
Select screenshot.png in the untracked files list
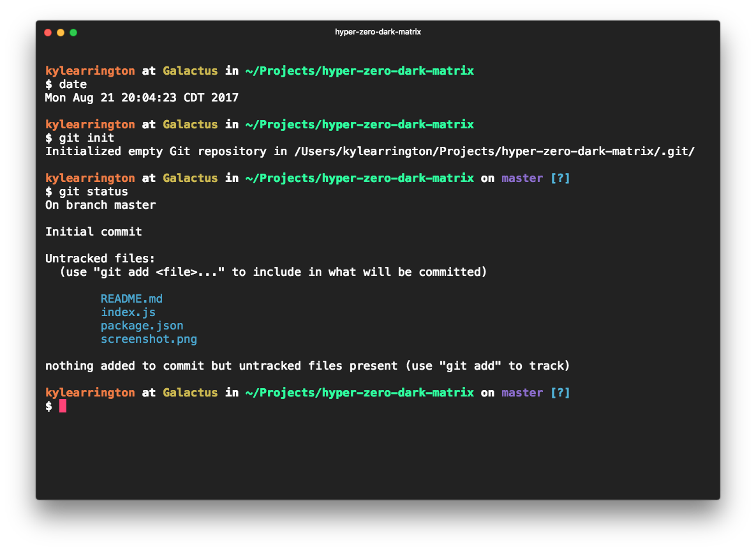click(149, 339)
